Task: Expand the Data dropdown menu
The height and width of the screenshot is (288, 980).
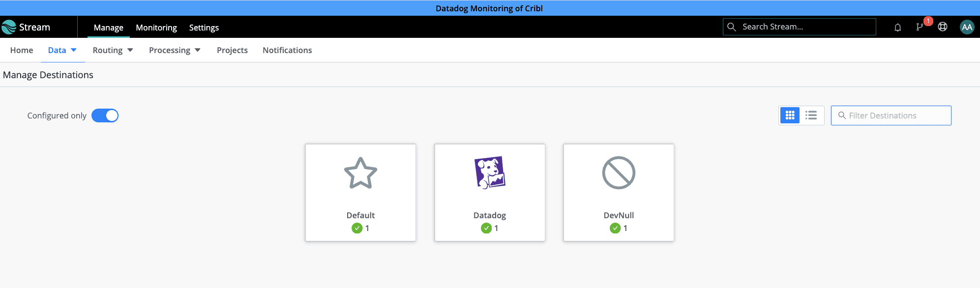Action: [x=62, y=50]
